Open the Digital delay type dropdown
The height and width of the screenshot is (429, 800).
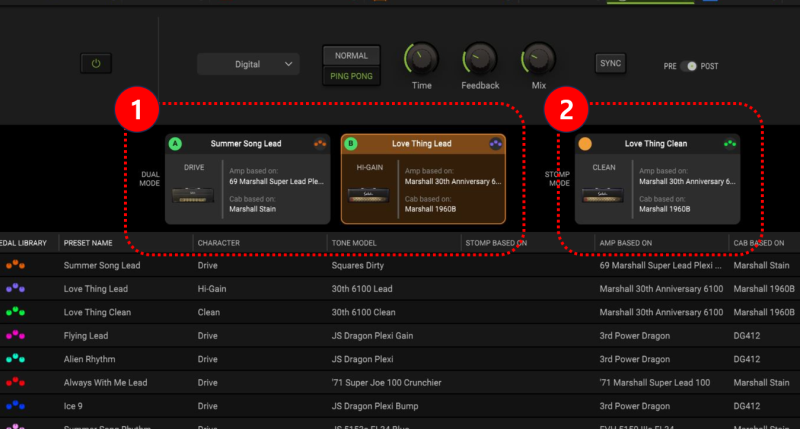coord(248,64)
